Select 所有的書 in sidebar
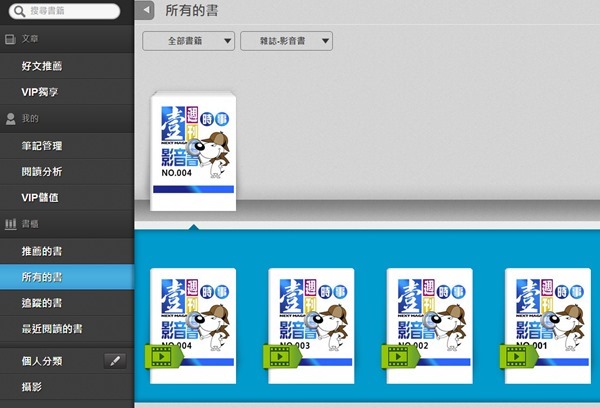600x408 pixels. pos(67,277)
